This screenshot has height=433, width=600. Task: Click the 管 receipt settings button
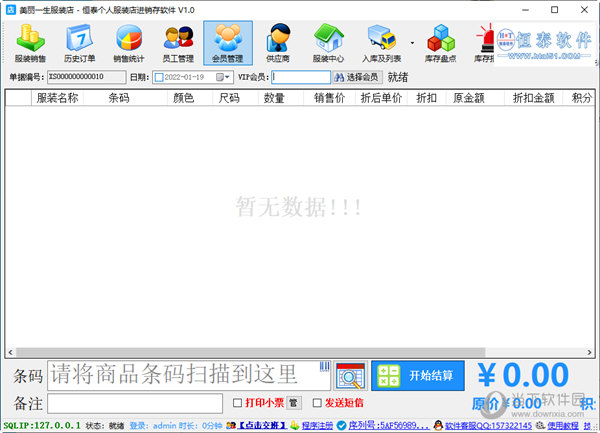(x=293, y=403)
